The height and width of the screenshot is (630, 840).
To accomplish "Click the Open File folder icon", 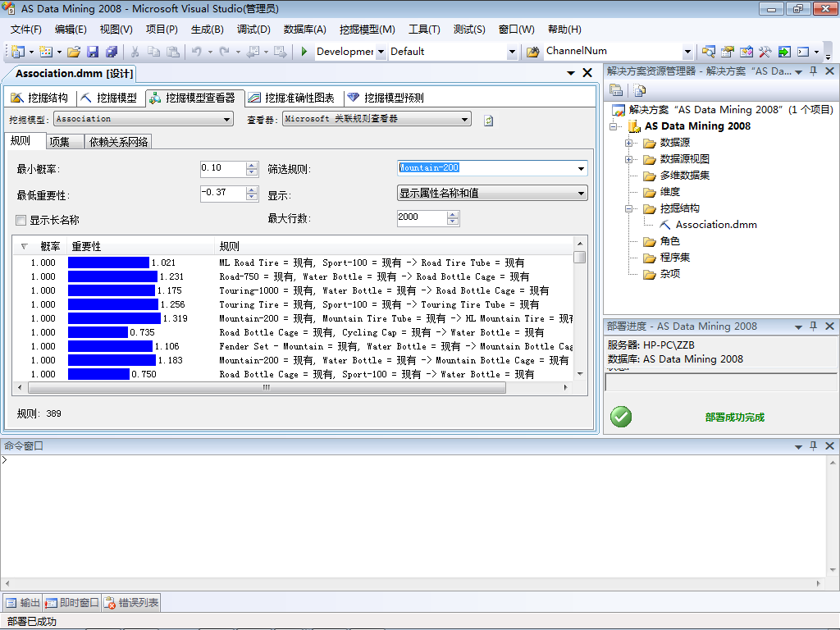I will click(74, 52).
